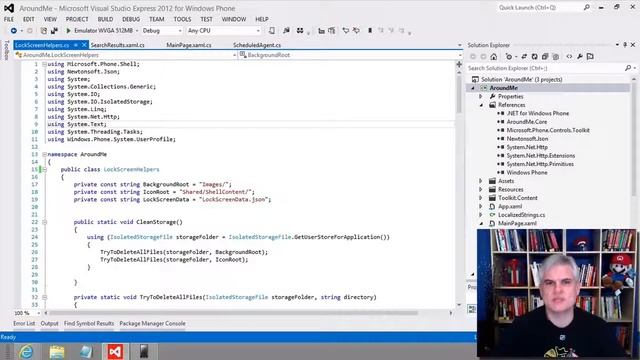Click the Collapse All icon in Solution Explorer
The width and height of the screenshot is (640, 360).
click(x=545, y=57)
